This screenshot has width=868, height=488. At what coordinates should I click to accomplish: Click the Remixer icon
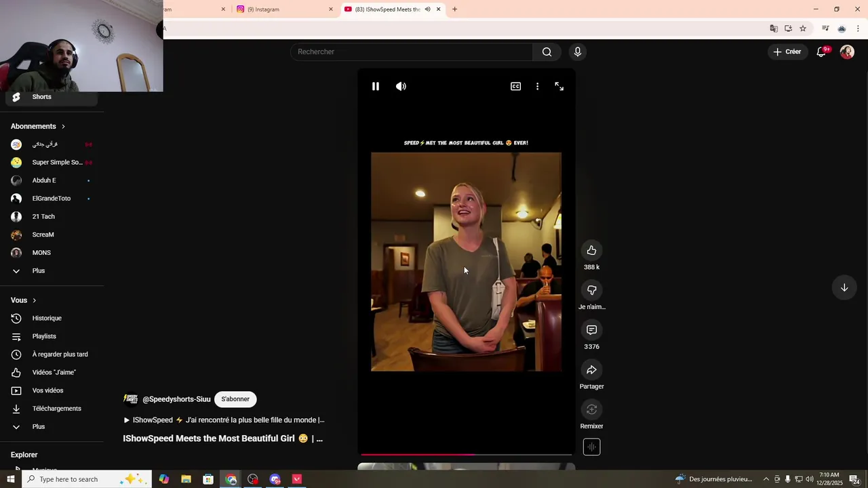click(x=591, y=409)
